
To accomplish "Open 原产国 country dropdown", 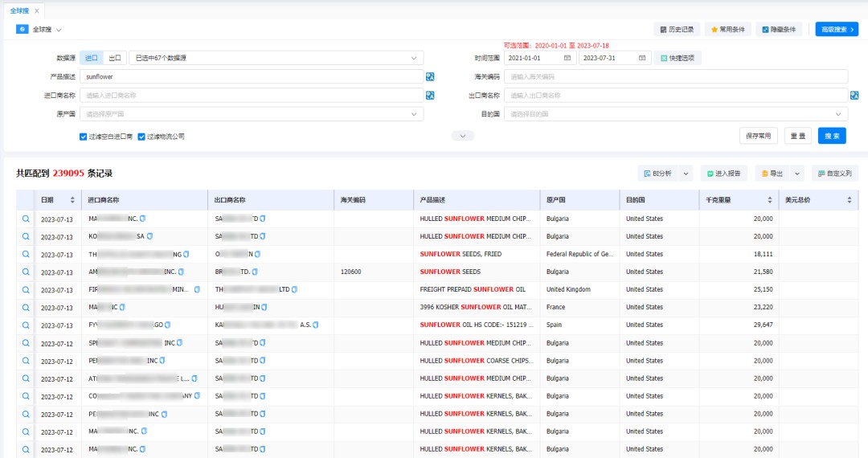I will click(x=252, y=114).
